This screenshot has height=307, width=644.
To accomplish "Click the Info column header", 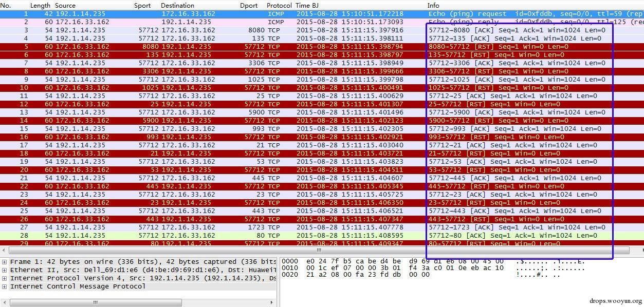I will coord(433,5).
